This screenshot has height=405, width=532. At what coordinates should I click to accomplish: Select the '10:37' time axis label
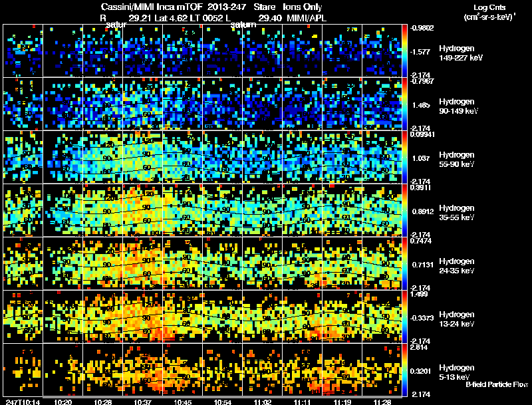142,402
